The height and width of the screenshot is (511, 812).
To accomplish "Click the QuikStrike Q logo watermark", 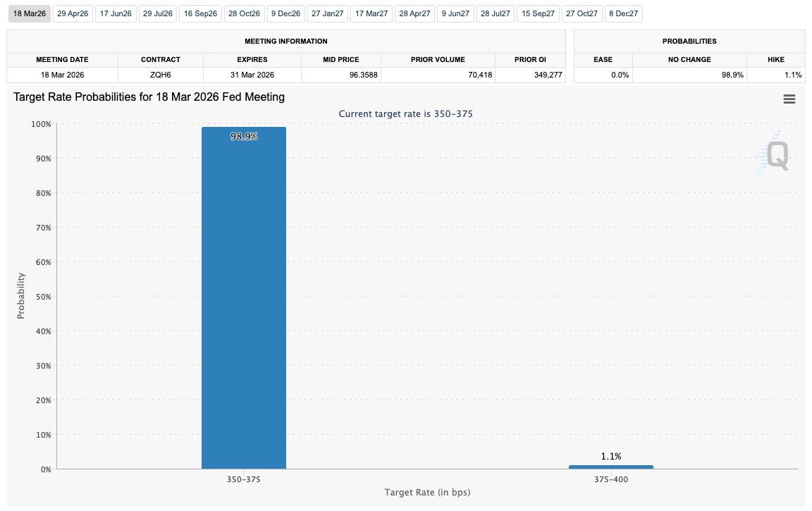I will (x=775, y=154).
